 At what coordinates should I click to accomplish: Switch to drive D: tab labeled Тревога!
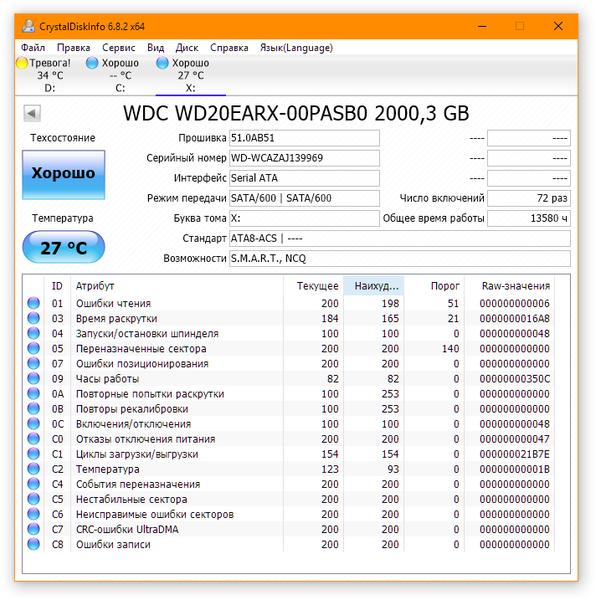50,75
